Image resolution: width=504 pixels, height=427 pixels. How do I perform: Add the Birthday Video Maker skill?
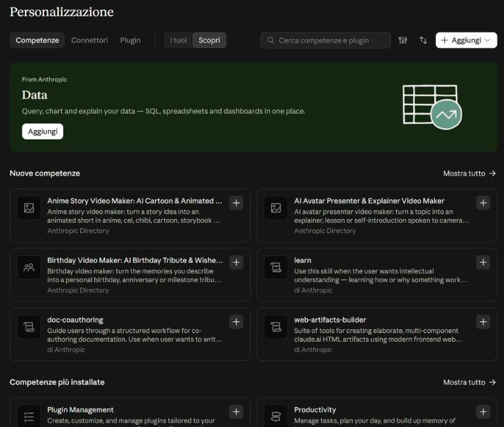(x=236, y=263)
